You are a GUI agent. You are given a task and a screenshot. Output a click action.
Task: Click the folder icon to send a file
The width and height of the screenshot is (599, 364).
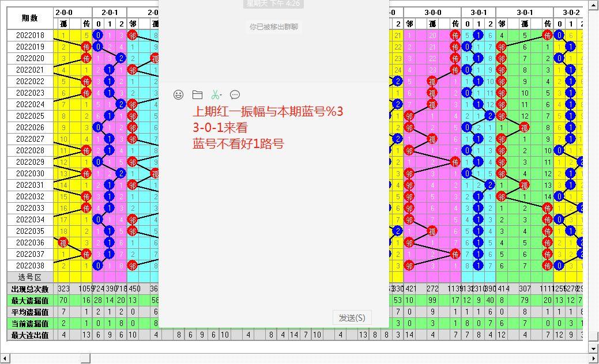tap(197, 94)
